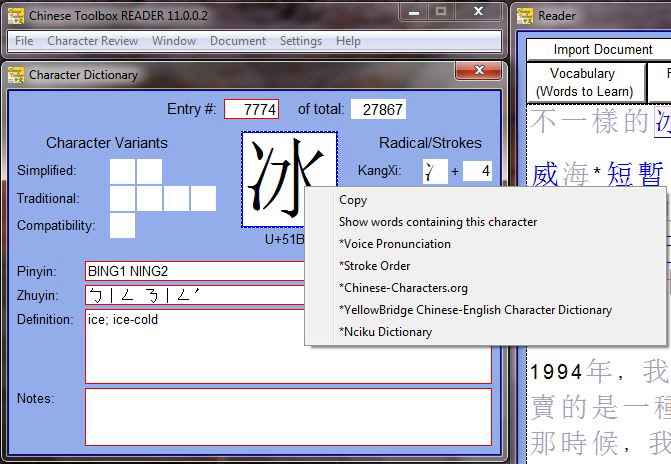Click the Pinyin field BING1 NING2
Image resolution: width=671 pixels, height=464 pixels.
pos(195,271)
